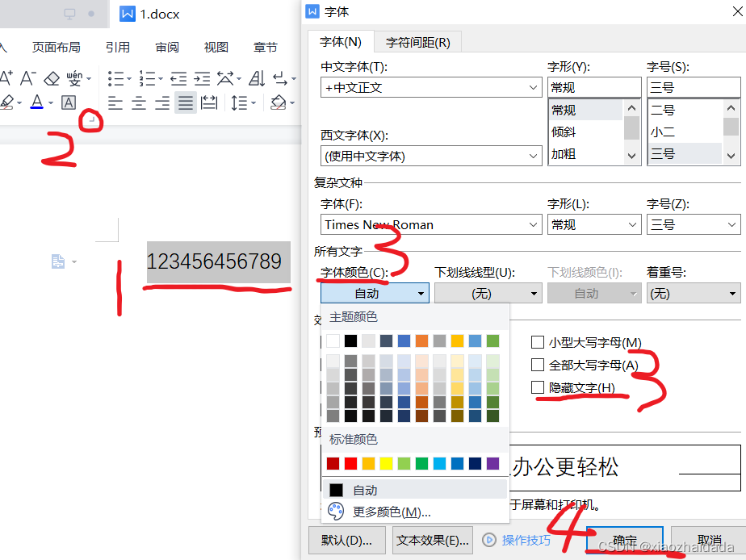Screen dimensions: 746x560
Task: Center align text in toolbar
Action: 138,102
